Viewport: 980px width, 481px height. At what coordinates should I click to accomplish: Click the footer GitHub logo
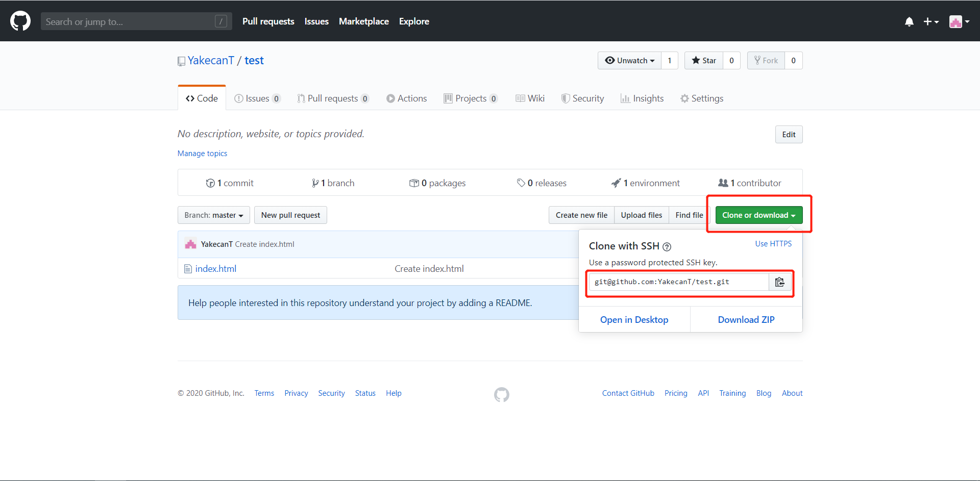(x=502, y=394)
